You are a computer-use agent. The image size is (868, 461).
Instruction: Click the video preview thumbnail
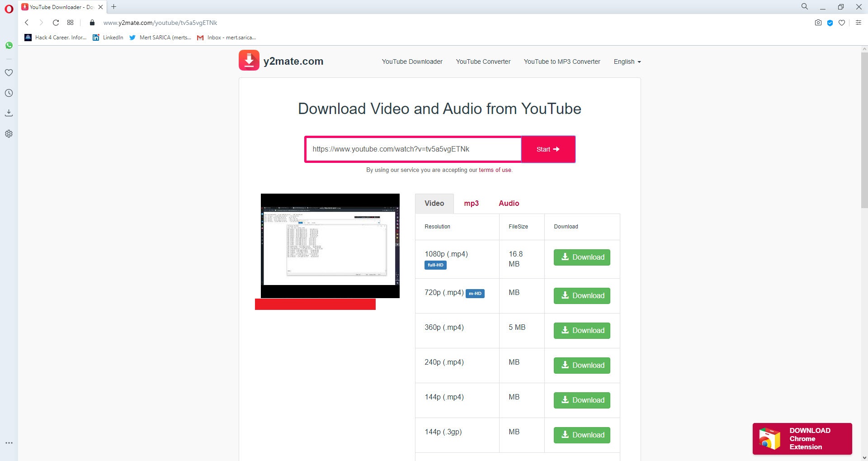tap(330, 246)
